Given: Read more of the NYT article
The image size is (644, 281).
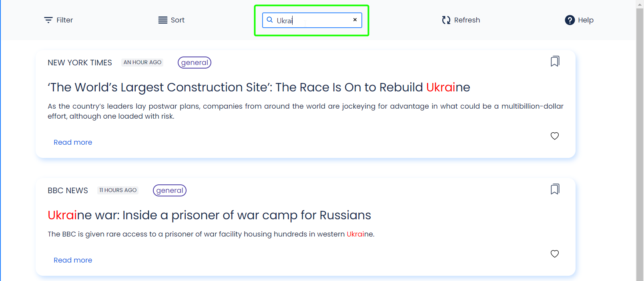Looking at the screenshot, I should 73,142.
